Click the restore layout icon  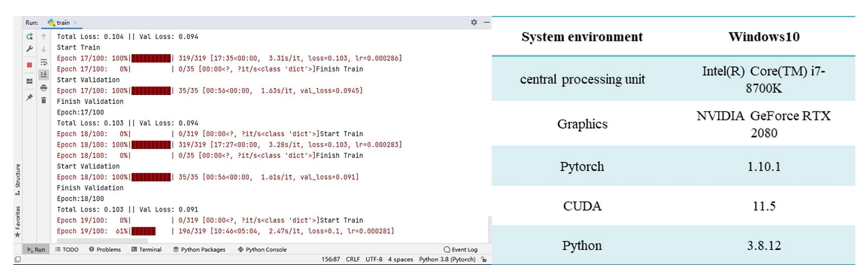[30, 81]
